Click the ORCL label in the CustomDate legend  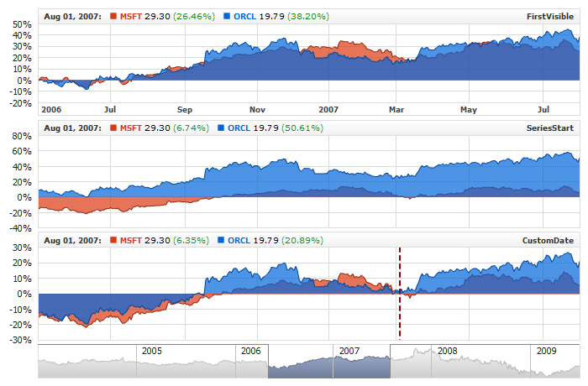point(239,241)
